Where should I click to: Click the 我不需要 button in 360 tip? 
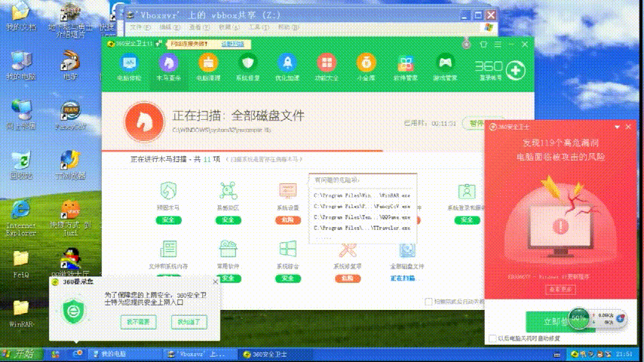pos(139,322)
